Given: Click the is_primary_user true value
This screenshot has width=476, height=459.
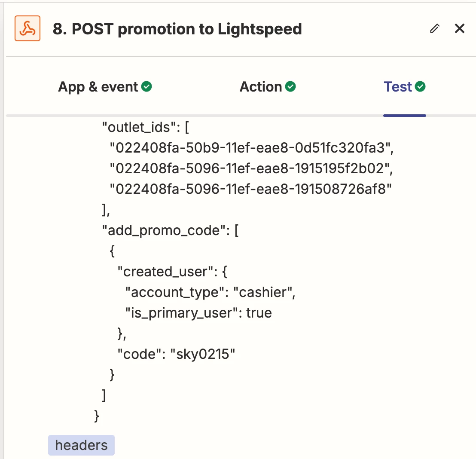Looking at the screenshot, I should click(259, 313).
